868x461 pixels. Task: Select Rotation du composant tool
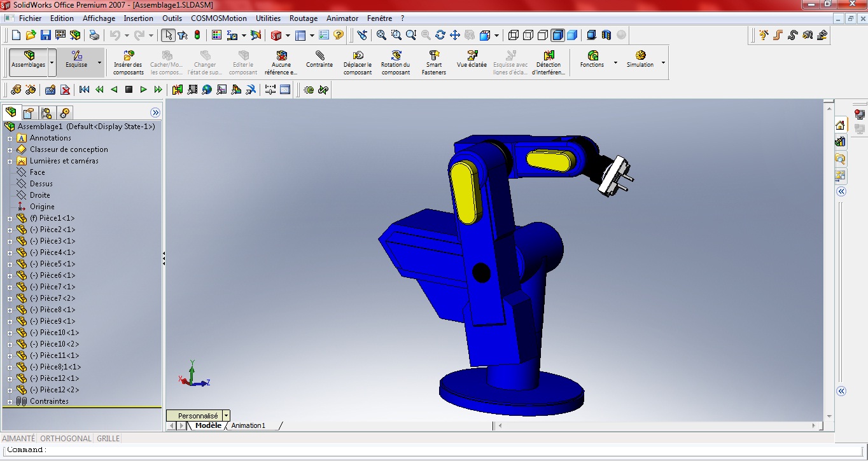pyautogui.click(x=396, y=64)
